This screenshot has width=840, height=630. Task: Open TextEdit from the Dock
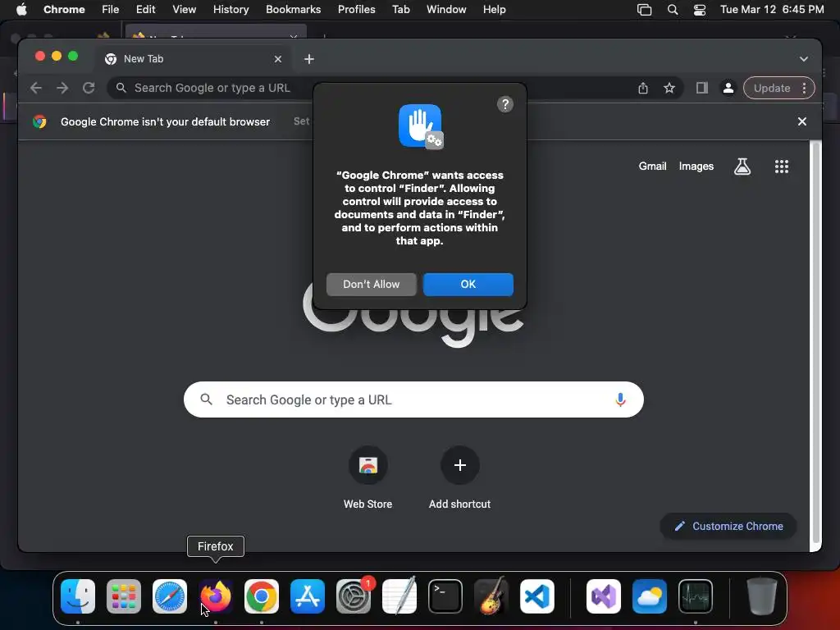tap(399, 596)
